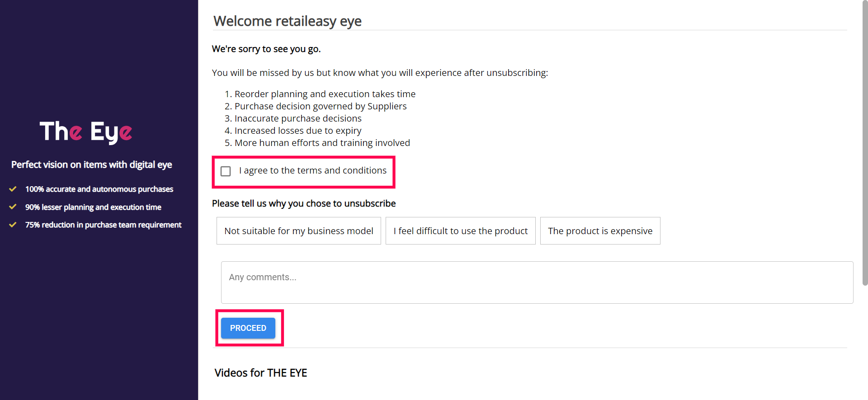This screenshot has width=868, height=400.
Task: Click The Eye logo
Action: 86,132
